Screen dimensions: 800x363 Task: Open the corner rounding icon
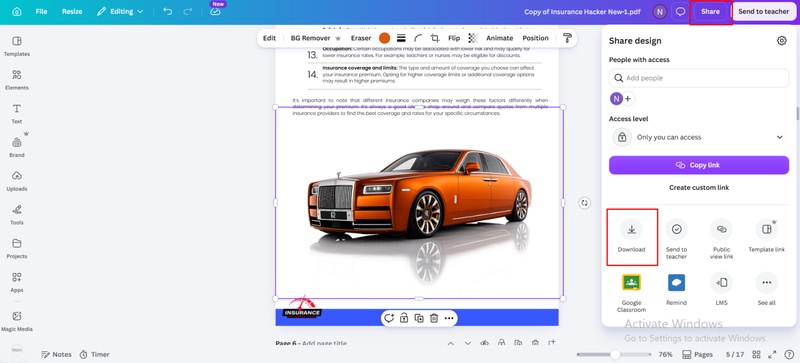[x=418, y=38]
